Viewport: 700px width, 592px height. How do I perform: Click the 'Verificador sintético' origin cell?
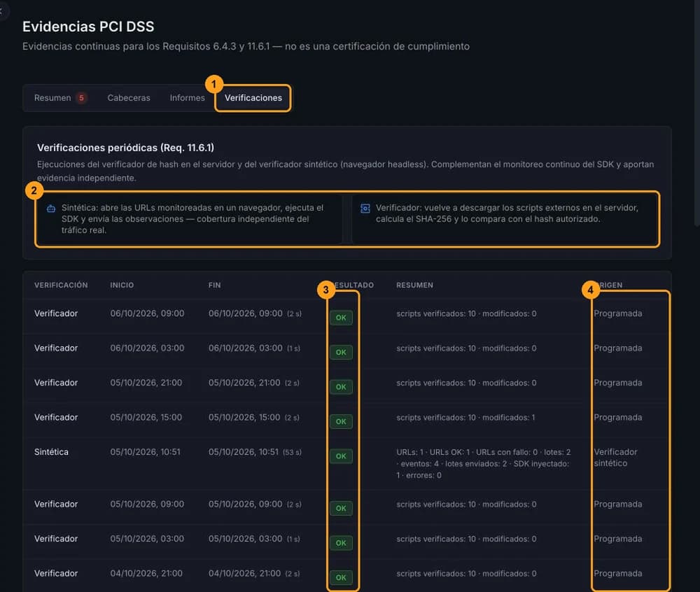[615, 457]
